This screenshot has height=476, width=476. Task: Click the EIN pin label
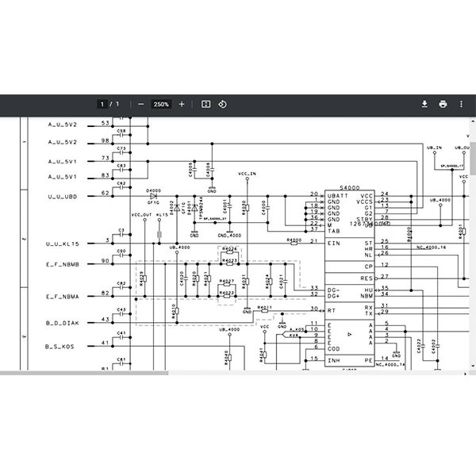pos(334,244)
